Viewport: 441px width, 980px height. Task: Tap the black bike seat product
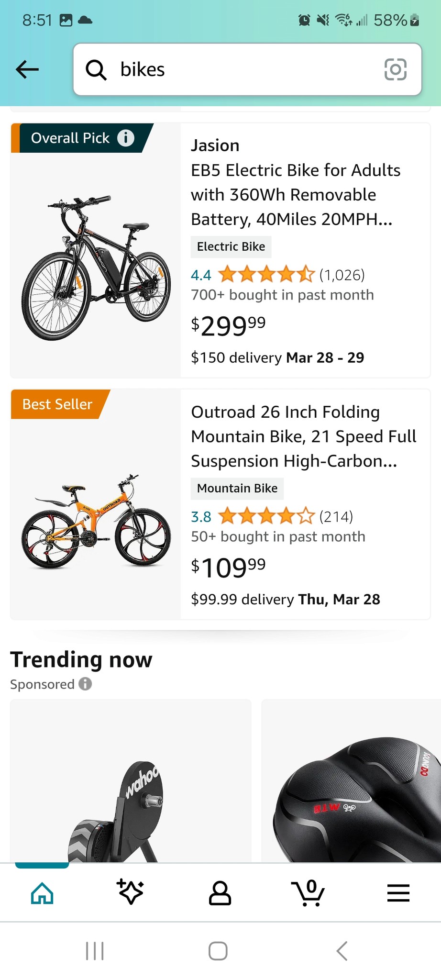click(354, 794)
